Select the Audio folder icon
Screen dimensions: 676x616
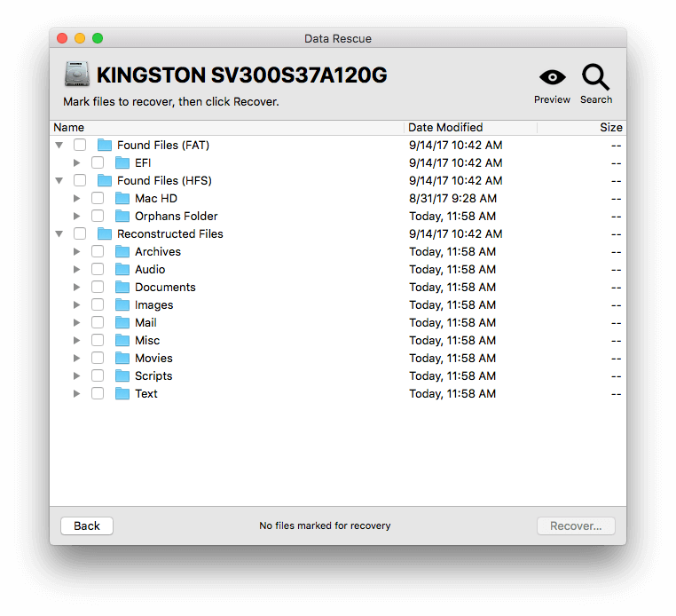pyautogui.click(x=122, y=269)
